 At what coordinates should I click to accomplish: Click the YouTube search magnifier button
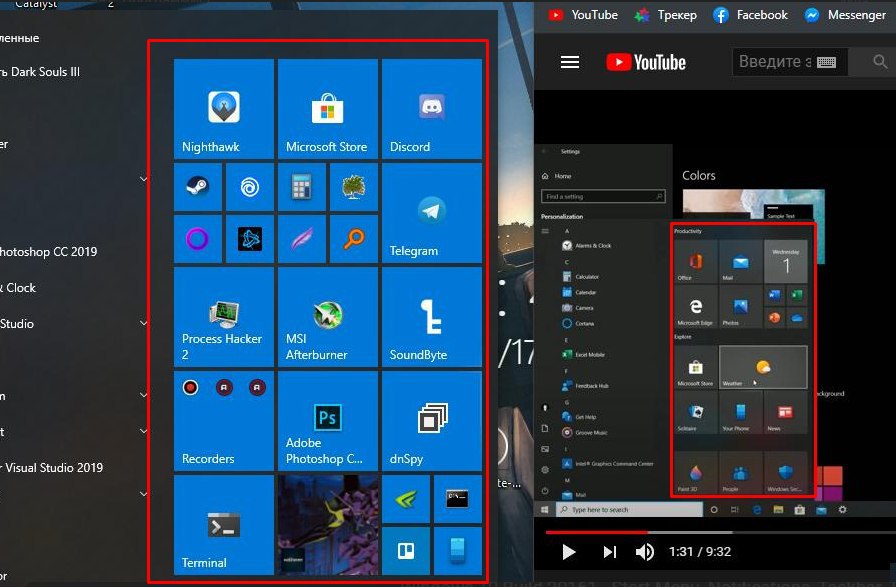(x=880, y=62)
